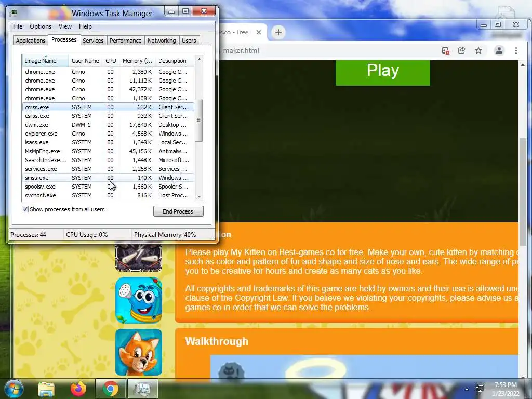The image size is (532, 399).
Task: Open the Options menu
Action: (41, 26)
